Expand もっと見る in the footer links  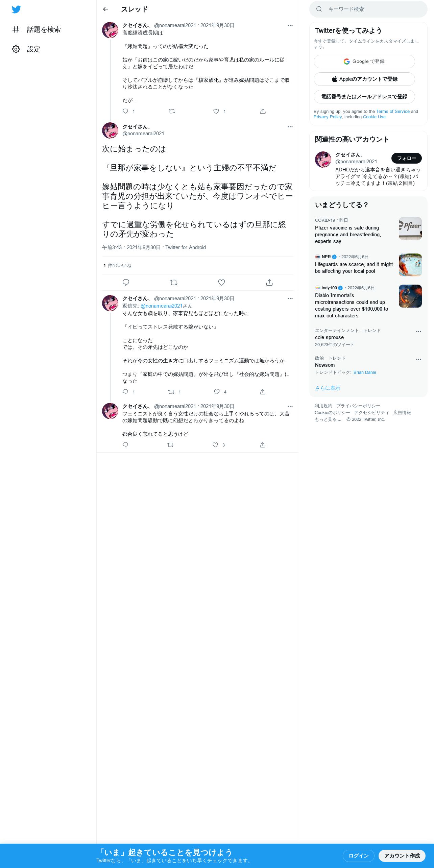coord(328,419)
